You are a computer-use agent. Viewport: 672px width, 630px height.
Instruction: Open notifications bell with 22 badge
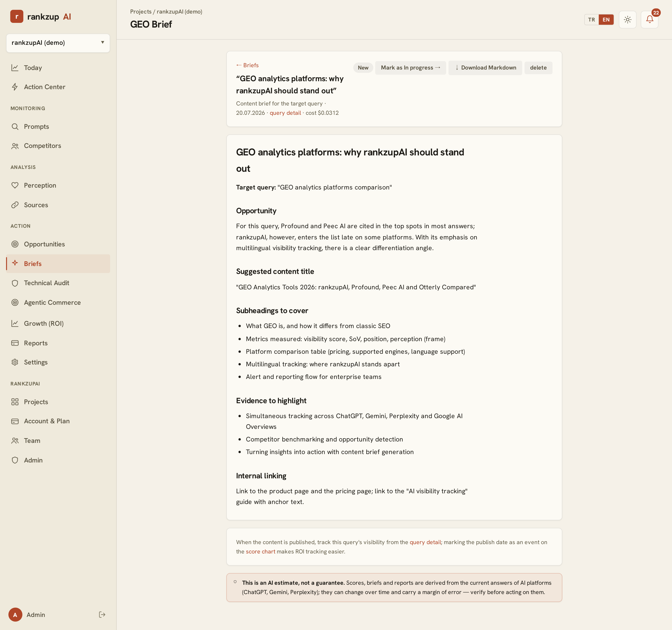[x=649, y=20]
